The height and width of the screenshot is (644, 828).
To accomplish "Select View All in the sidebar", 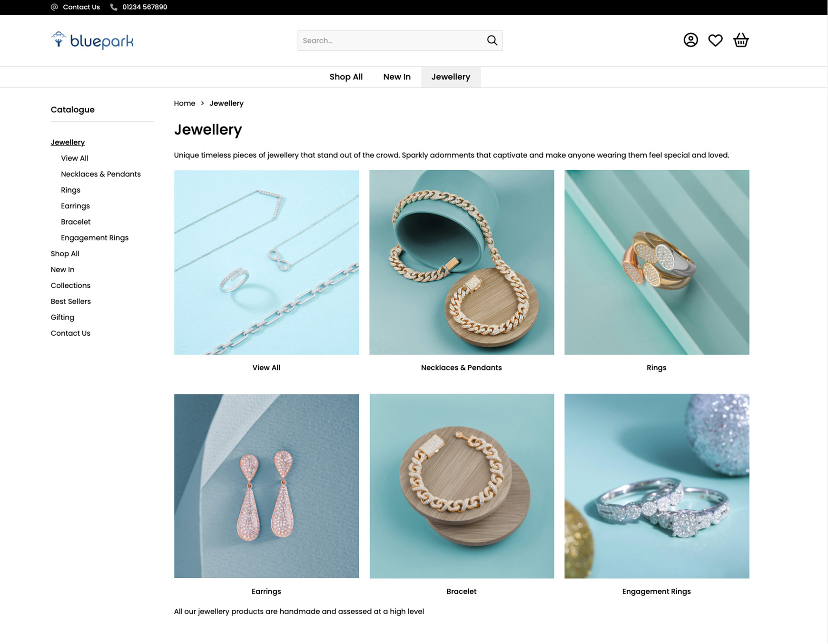I will pyautogui.click(x=75, y=158).
